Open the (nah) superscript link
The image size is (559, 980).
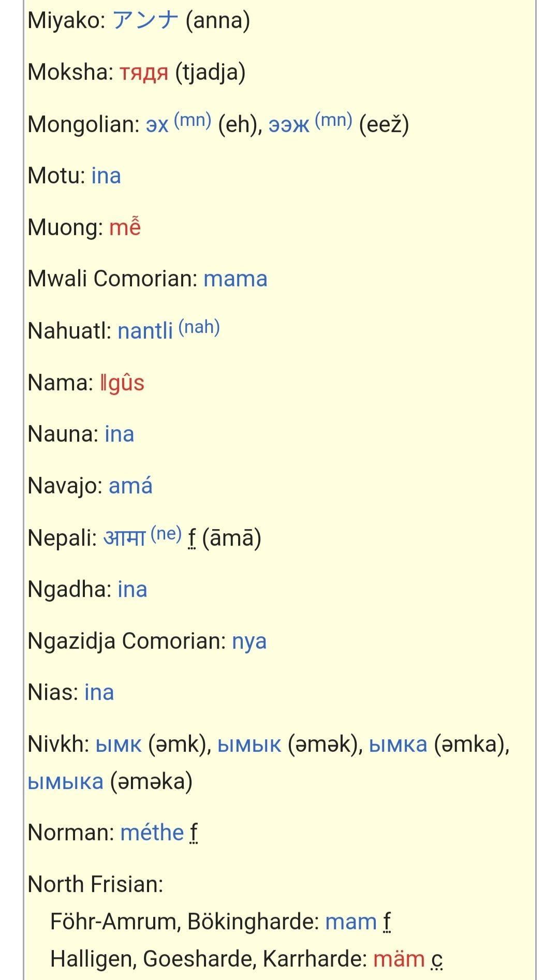coord(199,327)
